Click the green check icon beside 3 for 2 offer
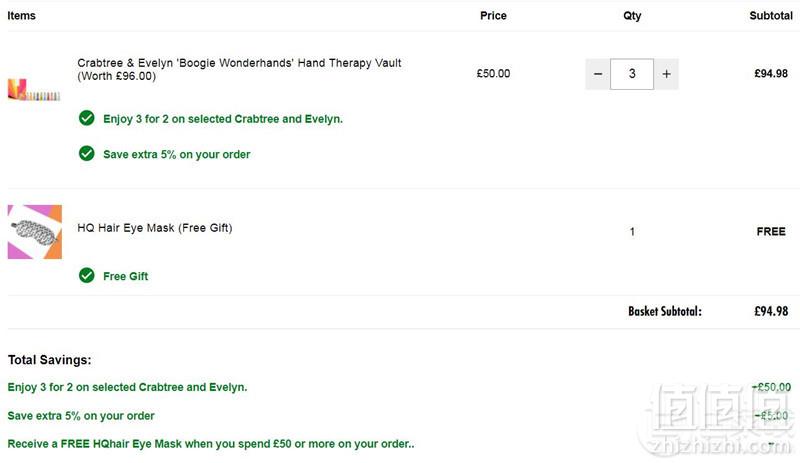The width and height of the screenshot is (800, 463). pos(87,118)
